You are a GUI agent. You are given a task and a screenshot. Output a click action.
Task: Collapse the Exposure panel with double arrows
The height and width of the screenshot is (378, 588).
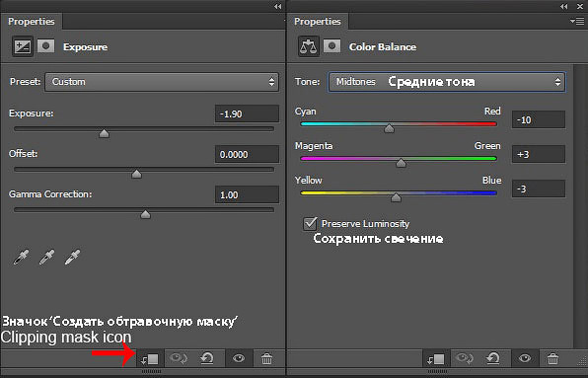pyautogui.click(x=278, y=6)
